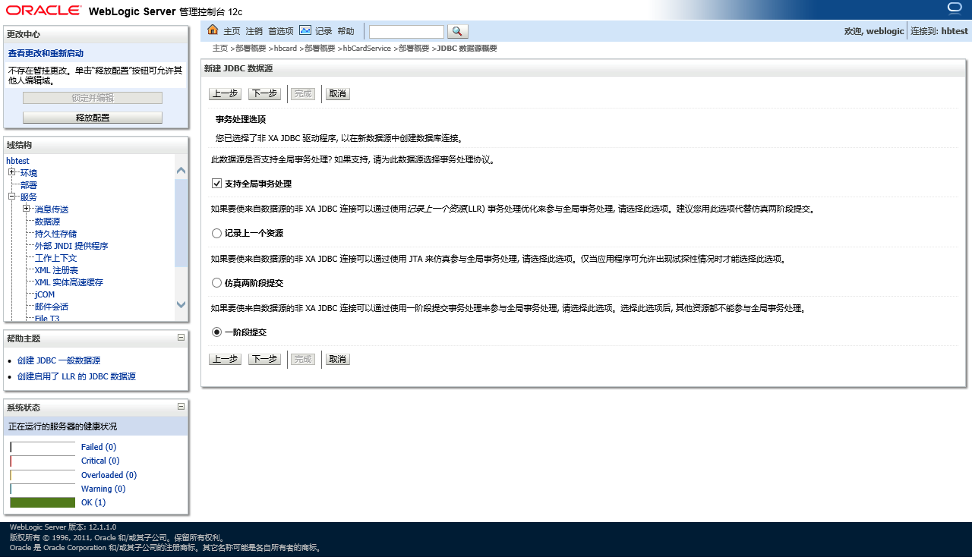Collapse the 服务 tree node
The height and width of the screenshot is (560, 972).
[12, 197]
